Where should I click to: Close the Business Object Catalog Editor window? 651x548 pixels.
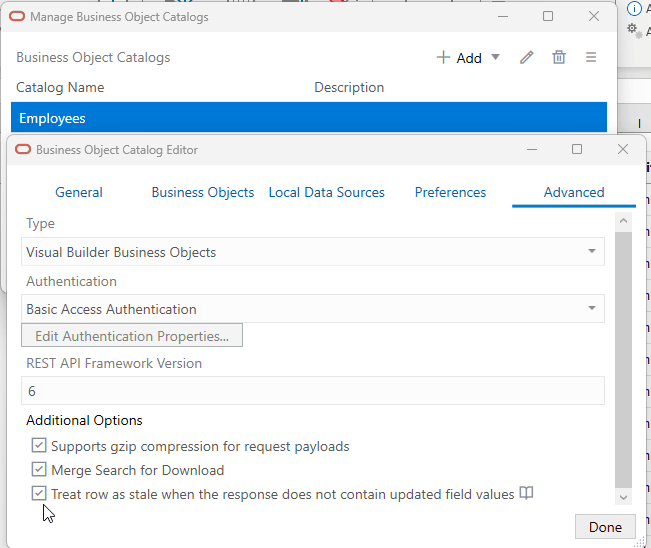pyautogui.click(x=622, y=149)
